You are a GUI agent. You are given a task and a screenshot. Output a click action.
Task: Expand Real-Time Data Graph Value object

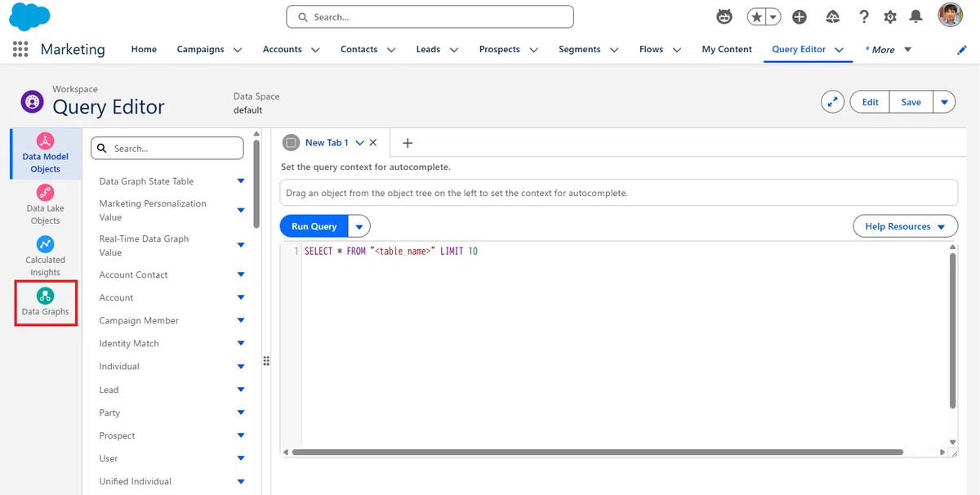coord(241,245)
